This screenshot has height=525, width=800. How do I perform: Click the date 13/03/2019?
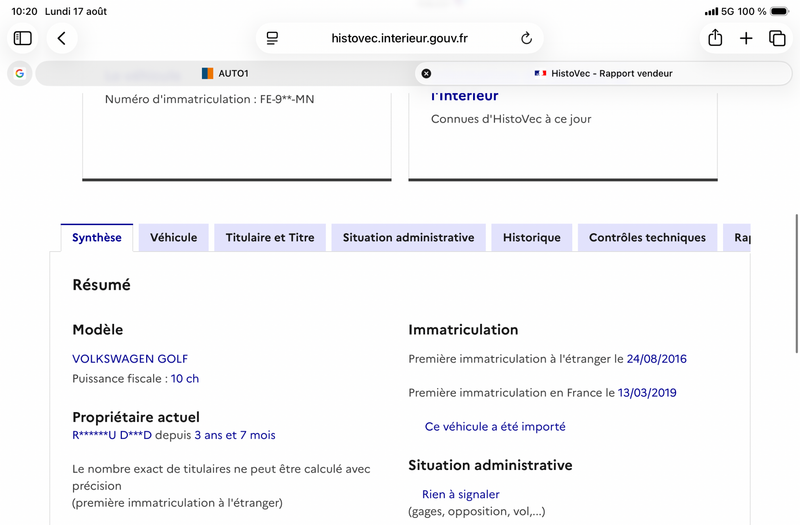647,393
